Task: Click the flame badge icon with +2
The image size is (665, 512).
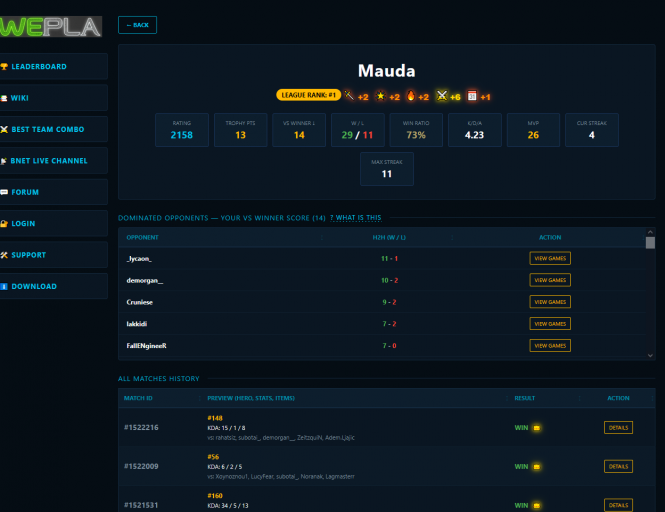Action: coord(411,95)
